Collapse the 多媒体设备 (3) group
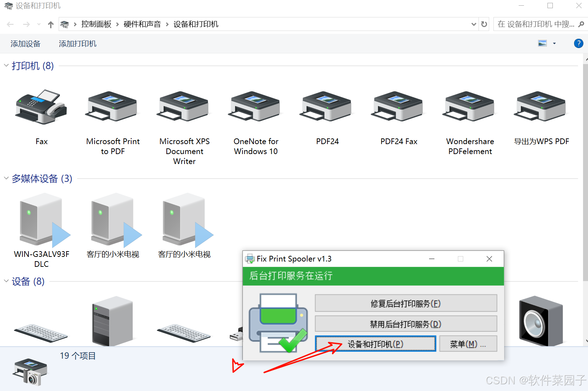This screenshot has height=391, width=588. tap(6, 178)
